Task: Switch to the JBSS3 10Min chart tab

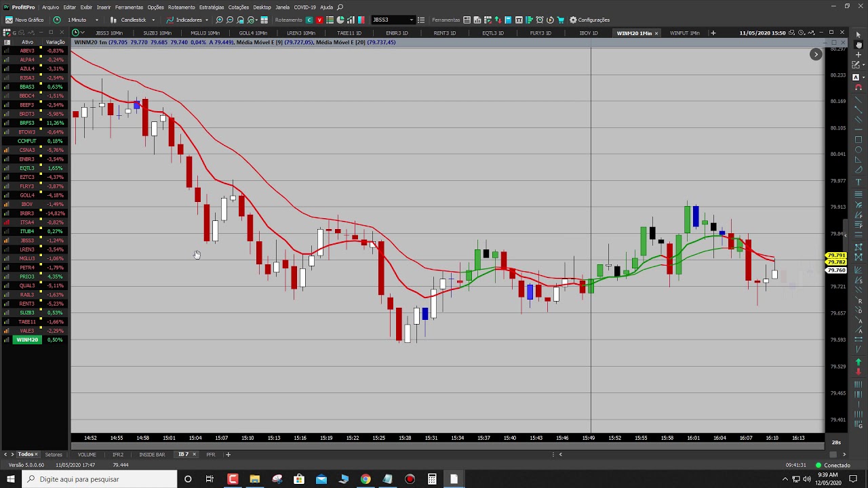Action: (x=109, y=33)
